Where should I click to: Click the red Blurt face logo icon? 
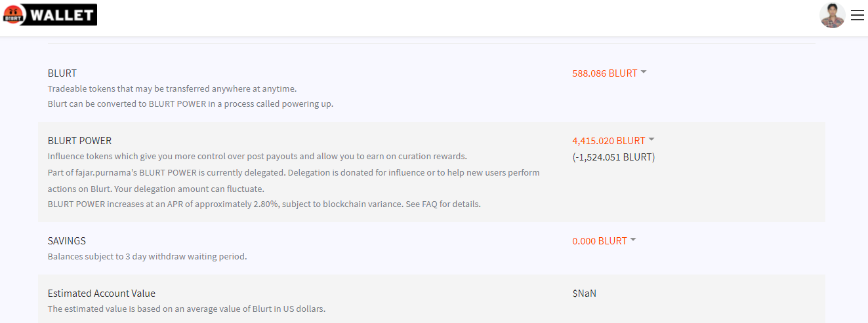coord(12,14)
